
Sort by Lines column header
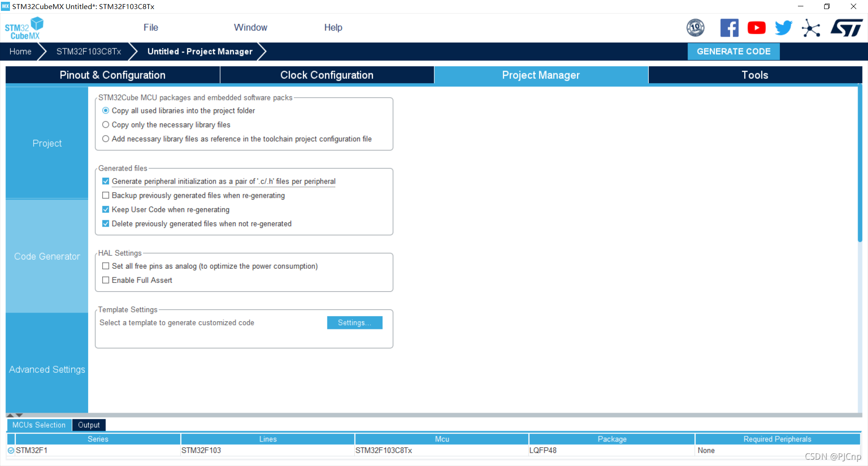(x=268, y=439)
